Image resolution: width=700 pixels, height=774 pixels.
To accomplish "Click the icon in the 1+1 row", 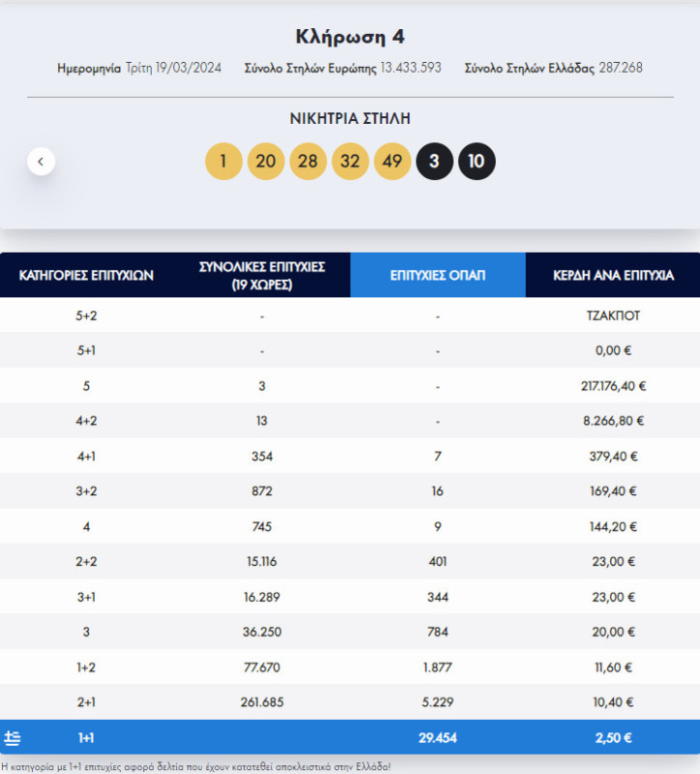I will (x=13, y=738).
